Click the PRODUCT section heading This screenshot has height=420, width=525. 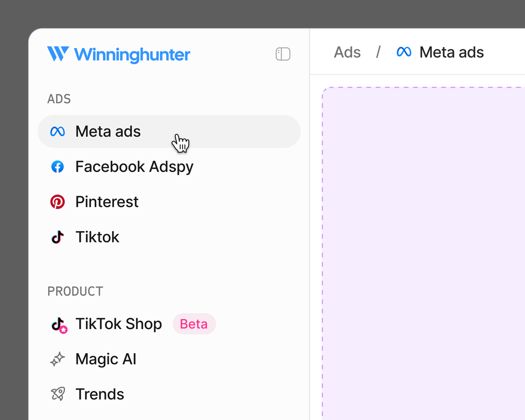(75, 291)
